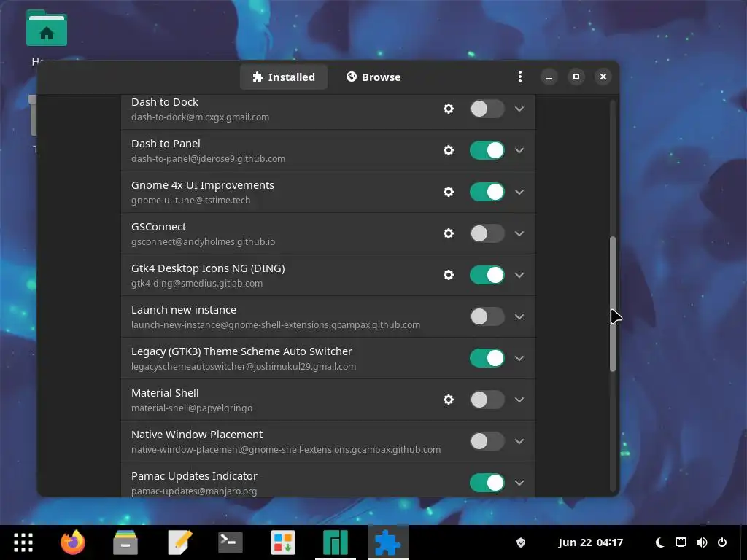Maximize the Extension Manager window
Screen dimensions: 747x560
pyautogui.click(x=576, y=77)
